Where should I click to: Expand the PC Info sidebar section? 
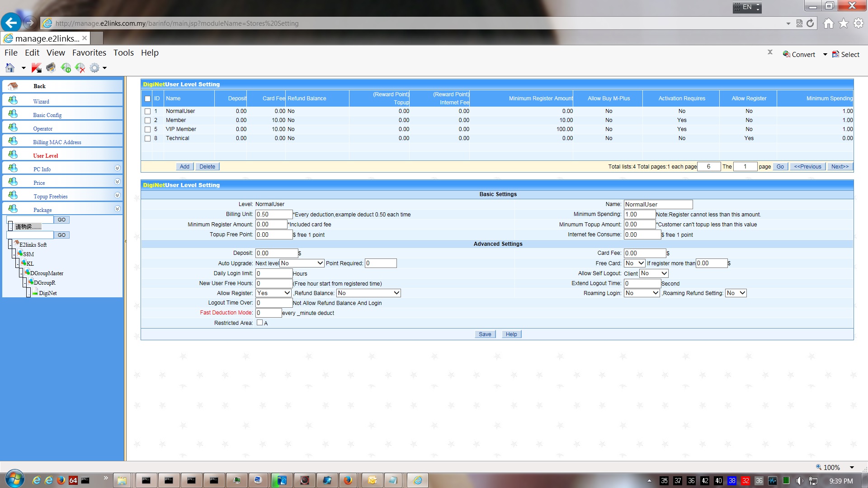point(117,168)
